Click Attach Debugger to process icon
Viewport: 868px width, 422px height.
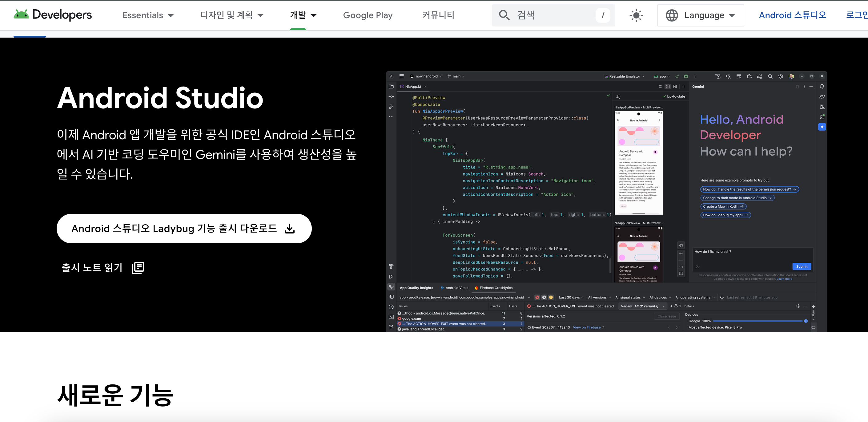[x=749, y=76]
